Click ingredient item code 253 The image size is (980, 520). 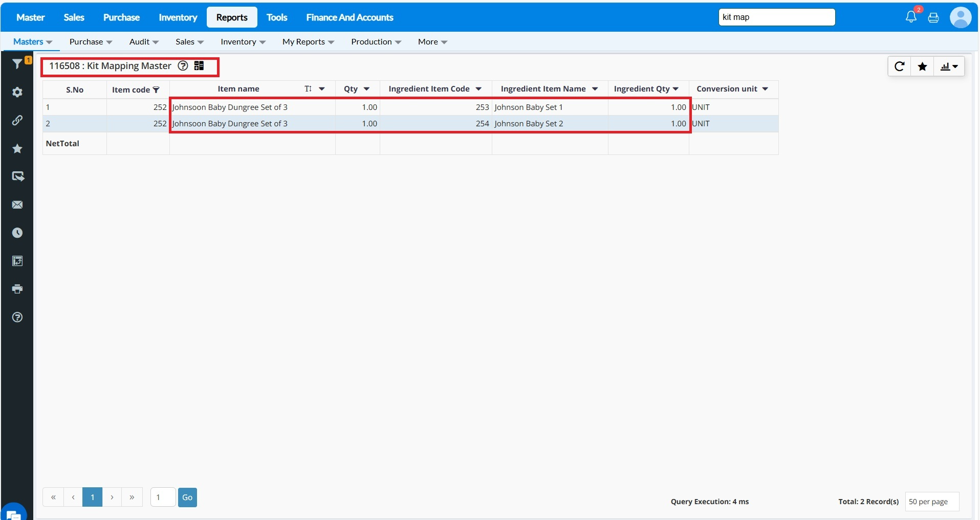[436, 107]
